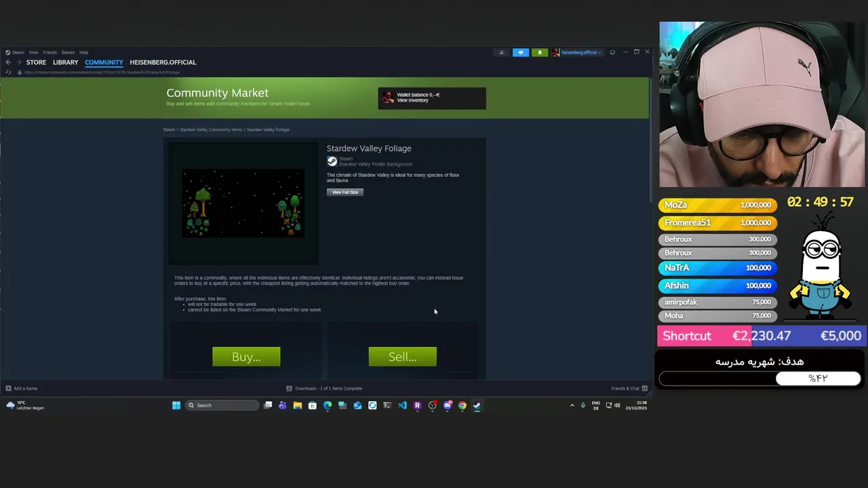Switch to the LIBRARY tab
Image resolution: width=868 pixels, height=488 pixels.
[65, 62]
